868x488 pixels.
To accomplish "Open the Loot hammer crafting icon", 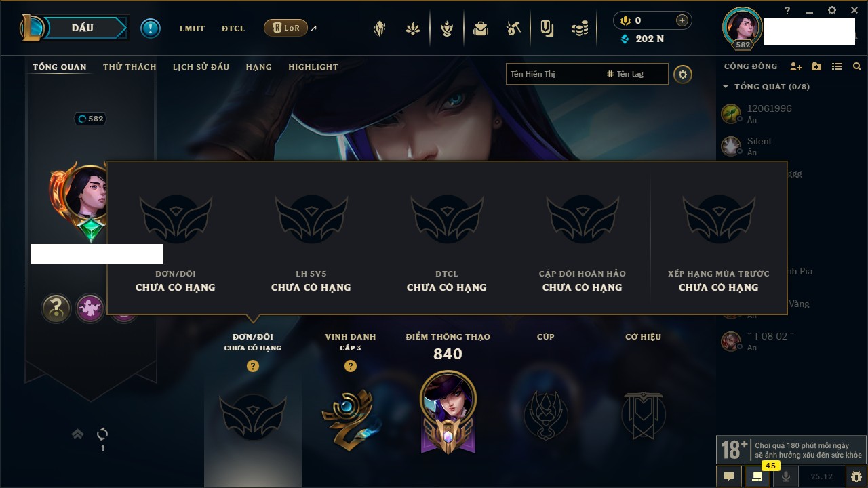I will [x=513, y=28].
